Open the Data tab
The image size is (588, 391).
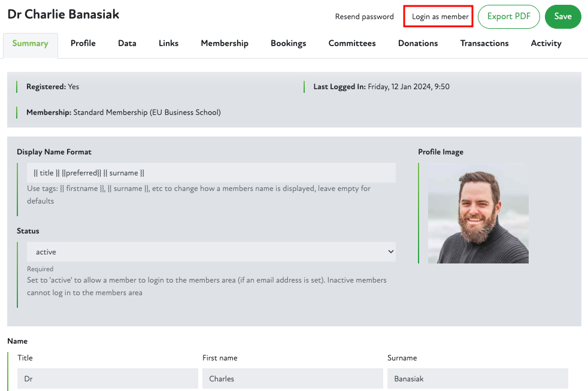(x=127, y=44)
